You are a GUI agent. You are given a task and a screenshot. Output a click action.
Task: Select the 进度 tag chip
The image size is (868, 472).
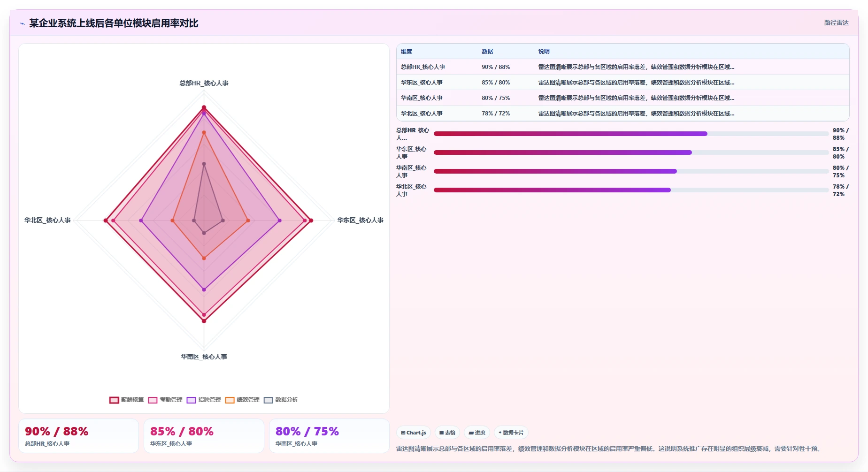pyautogui.click(x=477, y=433)
